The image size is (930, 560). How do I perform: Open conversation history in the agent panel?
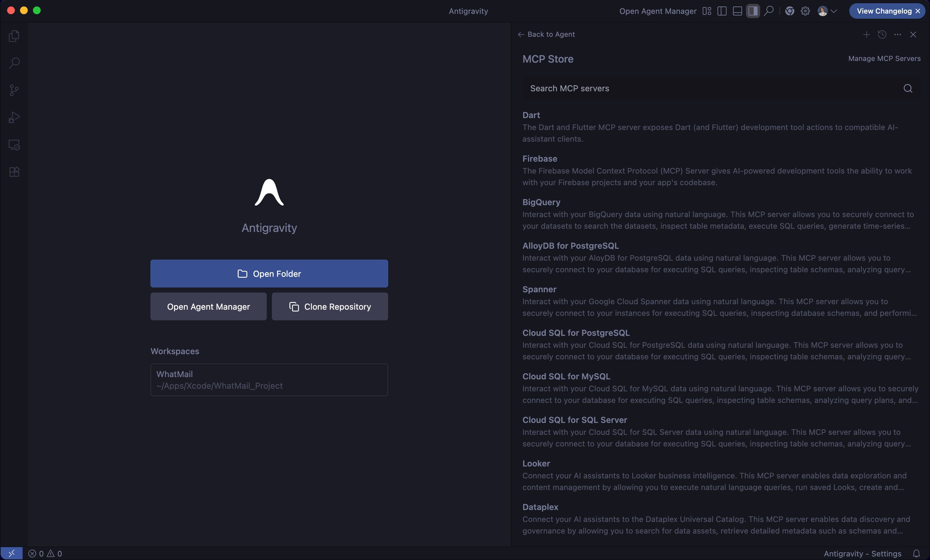click(882, 35)
